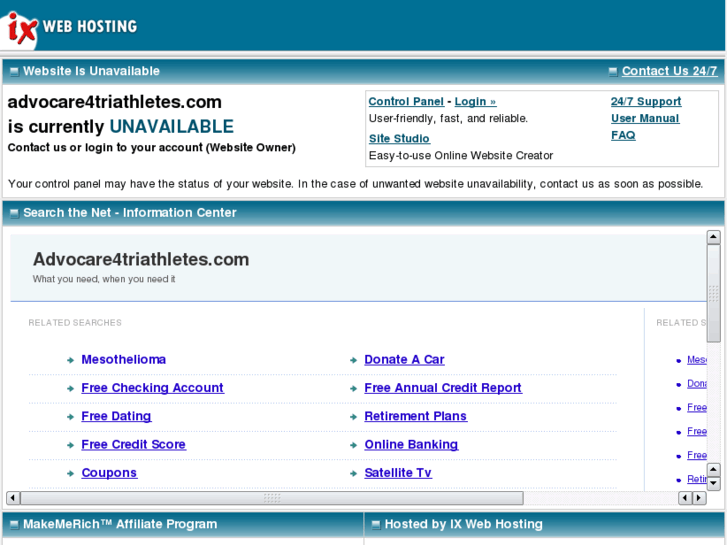Click the MakeMeRich Affiliate Program header icon
This screenshot has width=727, height=545.
point(14,525)
